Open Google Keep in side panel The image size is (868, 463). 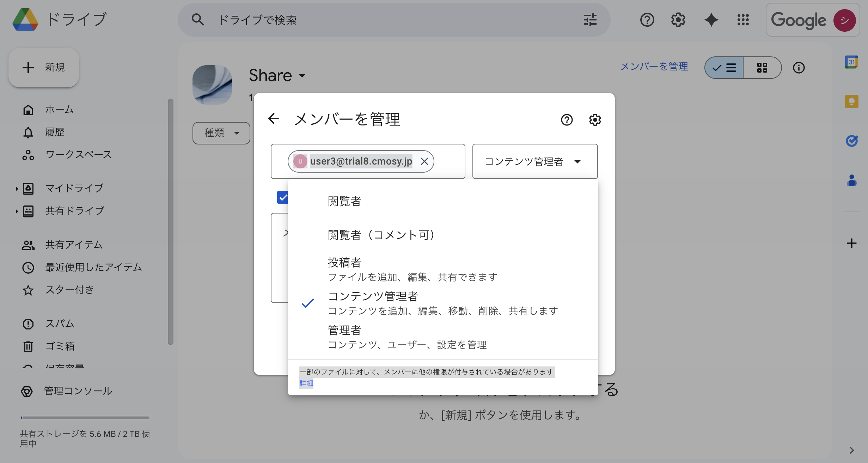[x=852, y=101]
